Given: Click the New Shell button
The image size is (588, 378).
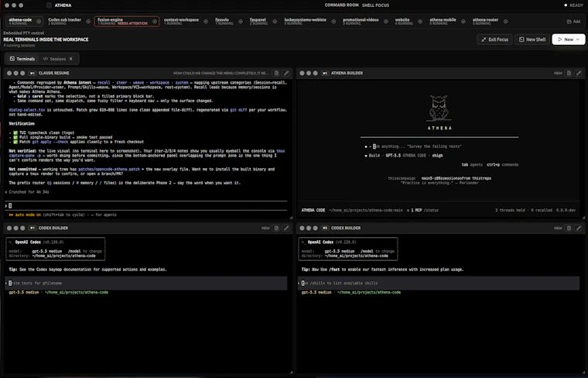Looking at the screenshot, I should (532, 40).
